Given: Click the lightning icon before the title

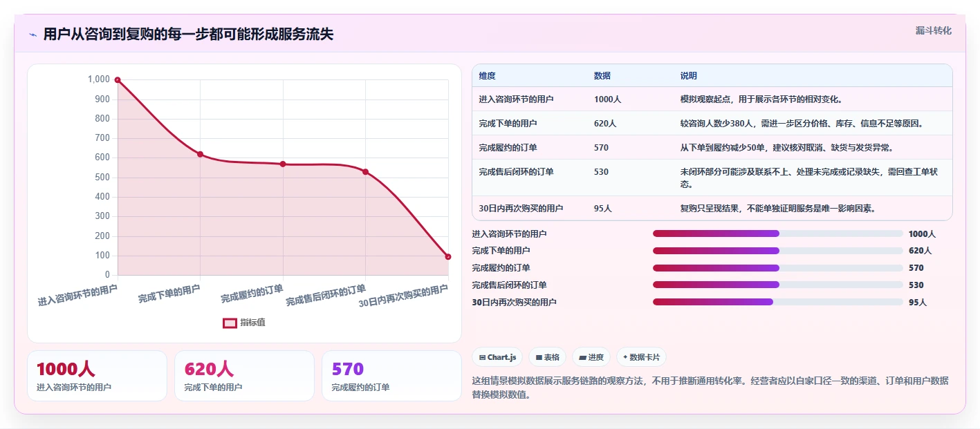Looking at the screenshot, I should [x=33, y=35].
